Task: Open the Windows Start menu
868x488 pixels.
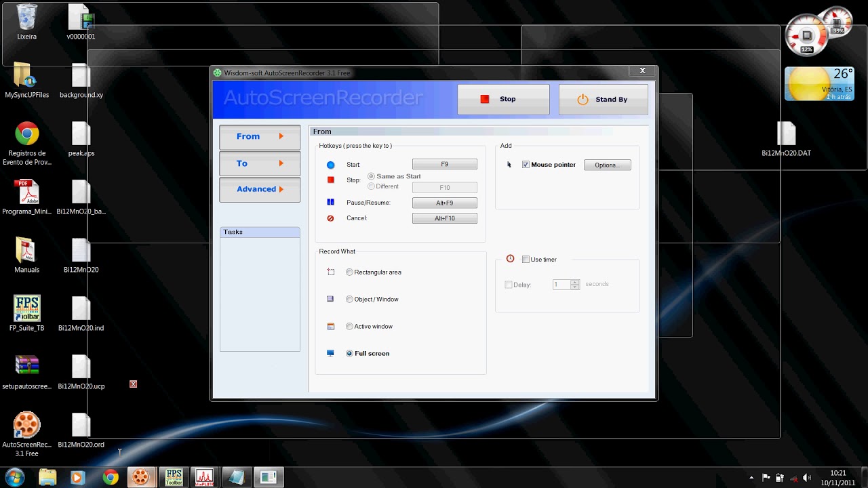Action: pyautogui.click(x=15, y=477)
